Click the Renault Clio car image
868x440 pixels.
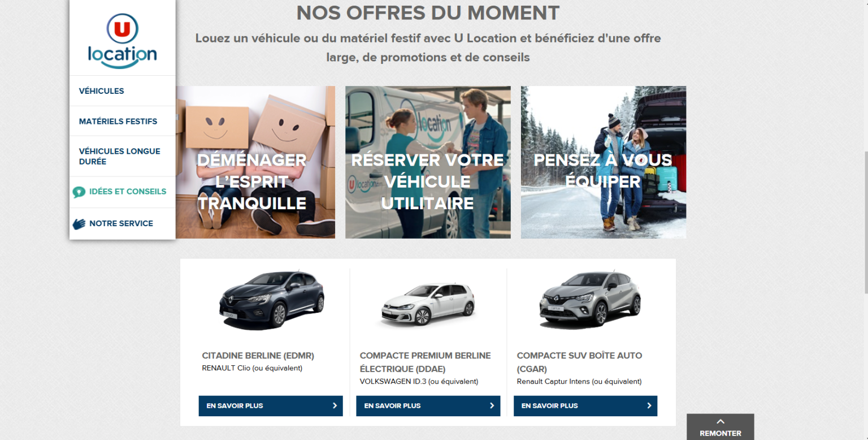coord(272,300)
